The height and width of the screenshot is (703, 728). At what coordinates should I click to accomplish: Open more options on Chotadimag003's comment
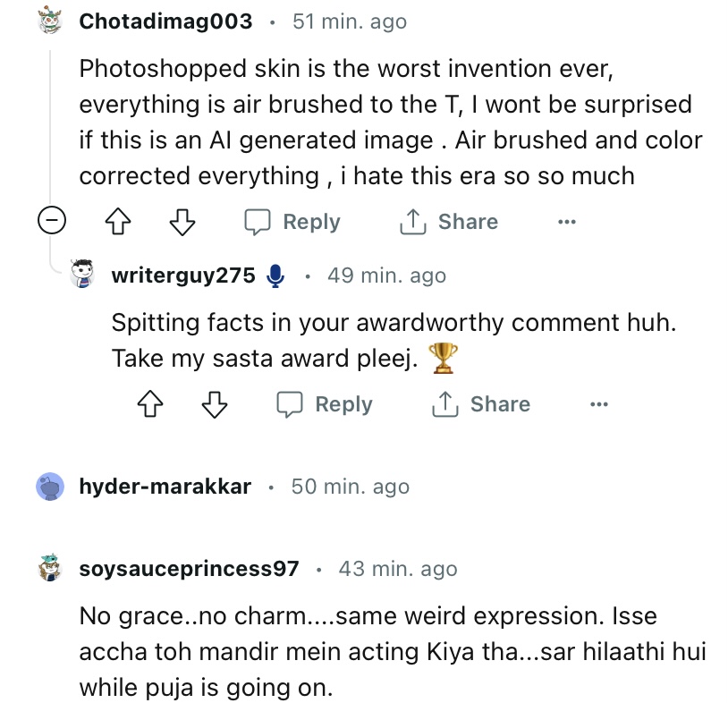pos(566,222)
